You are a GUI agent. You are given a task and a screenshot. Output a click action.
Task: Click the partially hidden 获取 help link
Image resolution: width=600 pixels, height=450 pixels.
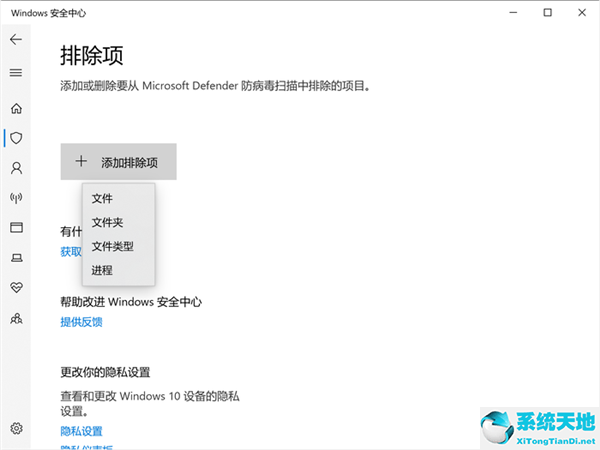click(x=71, y=252)
